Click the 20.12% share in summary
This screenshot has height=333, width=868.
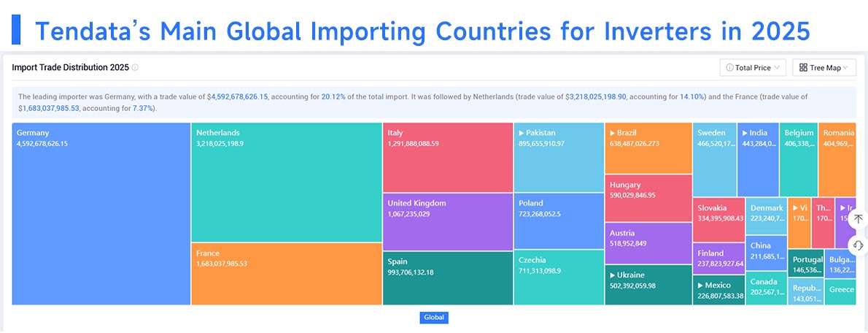click(333, 96)
